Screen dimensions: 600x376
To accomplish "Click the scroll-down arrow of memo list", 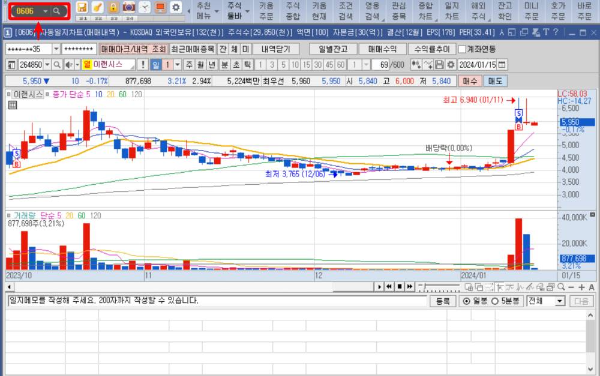I will (590, 369).
